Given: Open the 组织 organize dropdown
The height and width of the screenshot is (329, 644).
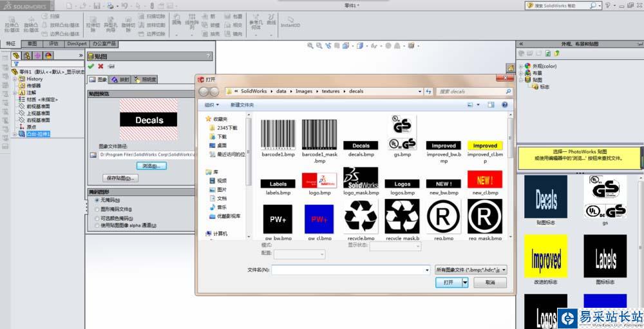Looking at the screenshot, I should point(211,105).
